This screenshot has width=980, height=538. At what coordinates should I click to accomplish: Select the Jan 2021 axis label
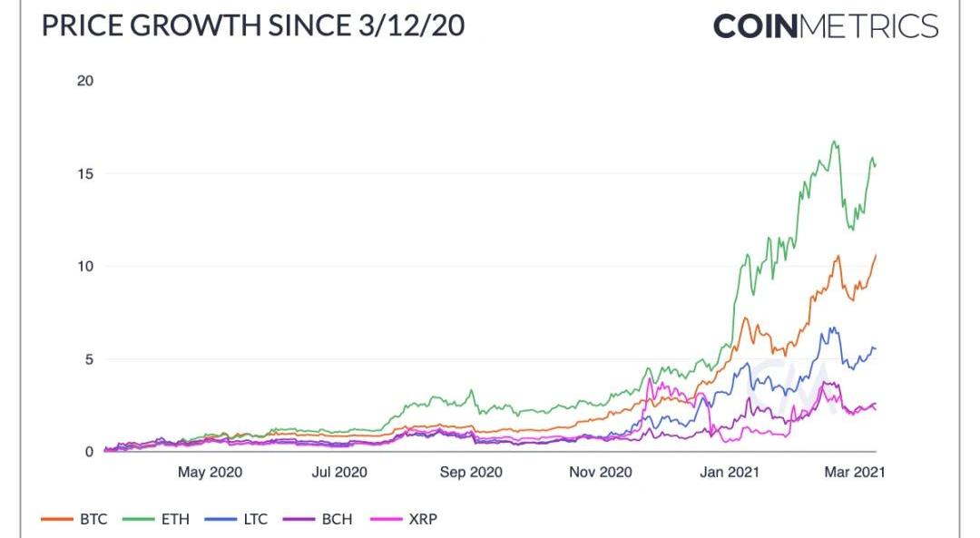[730, 472]
